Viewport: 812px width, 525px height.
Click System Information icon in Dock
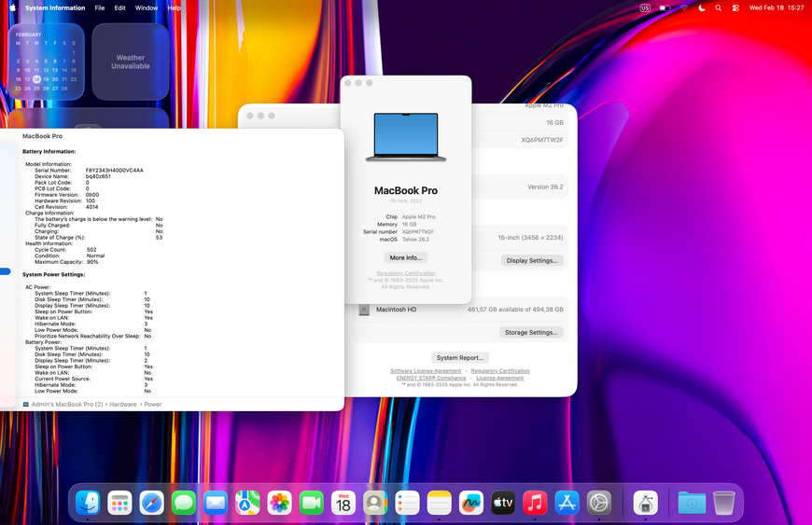pos(645,503)
